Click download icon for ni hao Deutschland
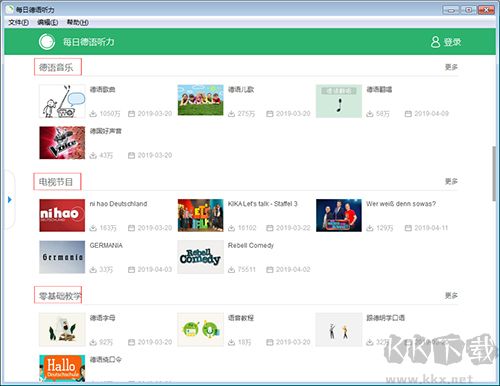This screenshot has height=386, width=500. pyautogui.click(x=93, y=228)
